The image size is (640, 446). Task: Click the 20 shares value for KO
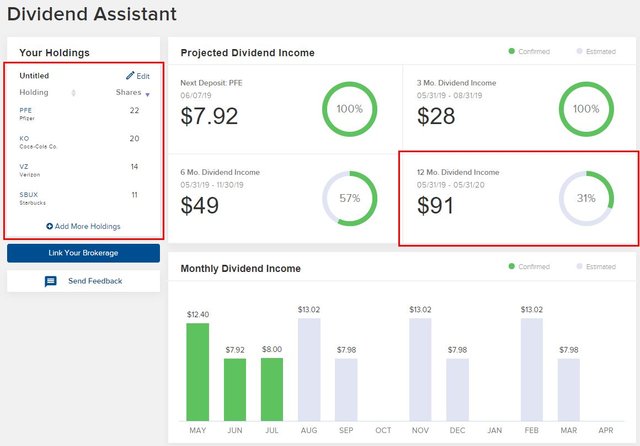[x=134, y=138]
